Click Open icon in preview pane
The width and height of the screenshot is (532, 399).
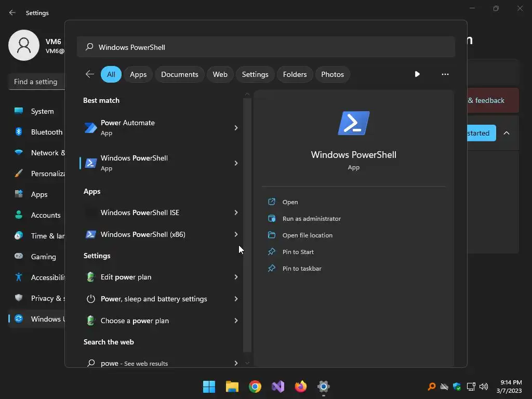(272, 202)
